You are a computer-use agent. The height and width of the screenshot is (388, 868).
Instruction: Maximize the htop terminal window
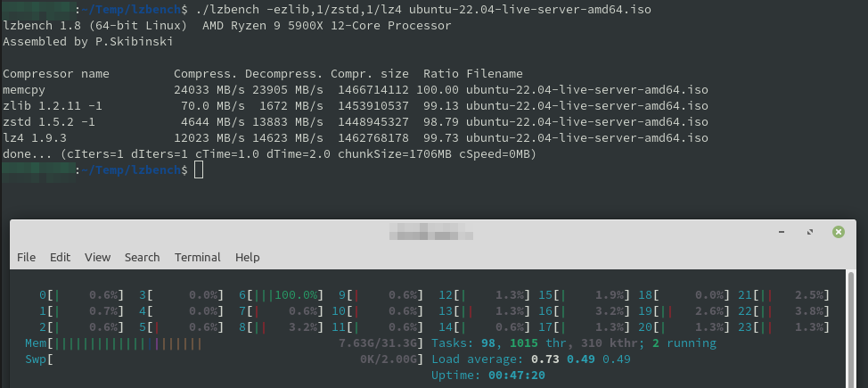[810, 232]
